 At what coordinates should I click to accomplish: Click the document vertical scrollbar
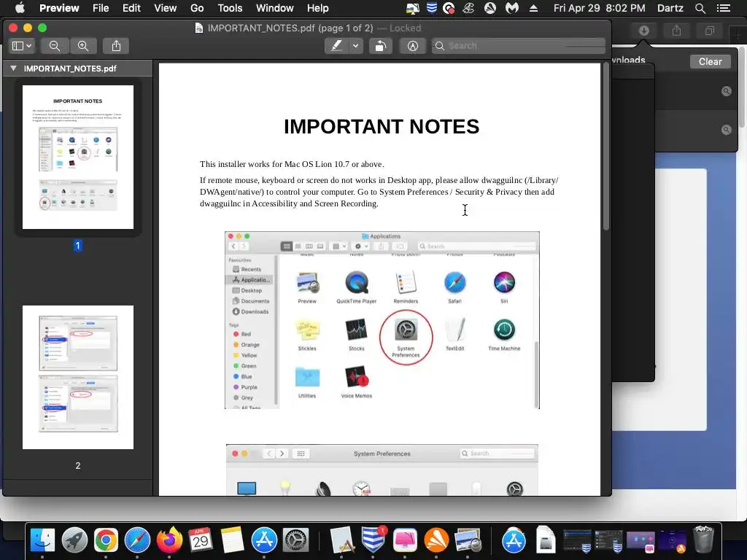(x=606, y=147)
